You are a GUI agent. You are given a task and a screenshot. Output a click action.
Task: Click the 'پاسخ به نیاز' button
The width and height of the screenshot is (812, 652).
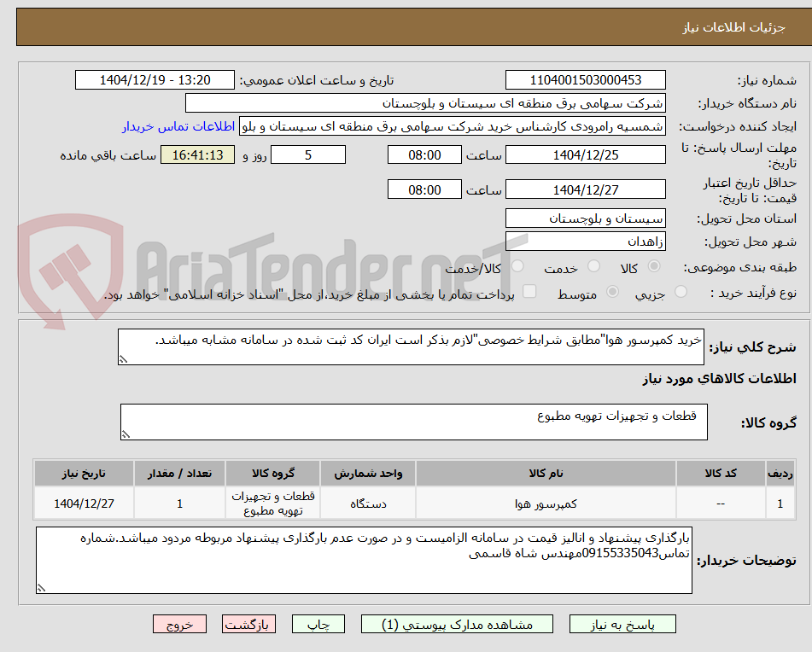622,624
